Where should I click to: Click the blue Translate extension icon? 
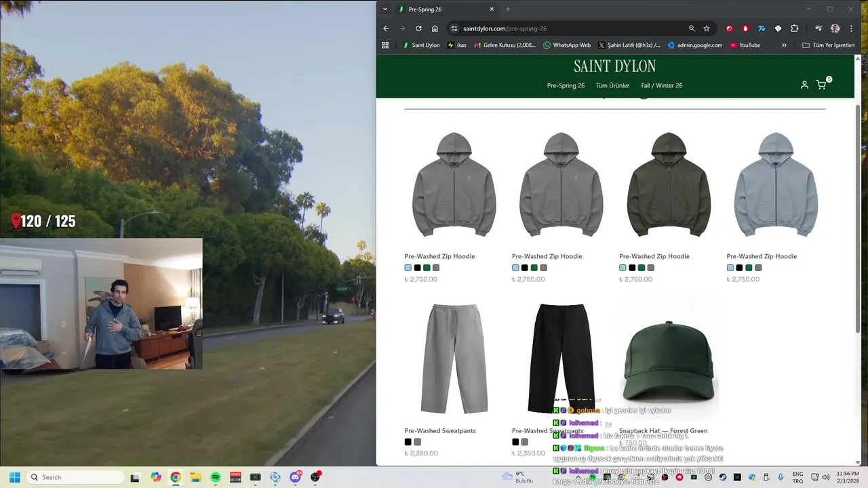pos(762,28)
